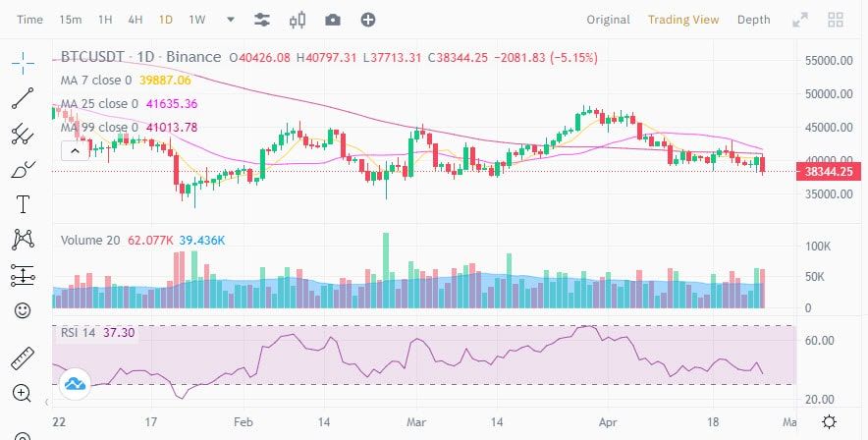Expand more time interval options arrow
The image size is (868, 440).
click(231, 20)
